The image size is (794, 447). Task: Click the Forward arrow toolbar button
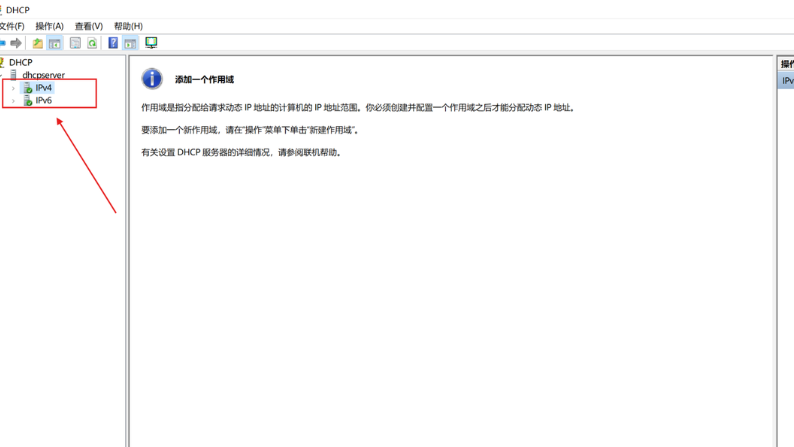coord(16,43)
